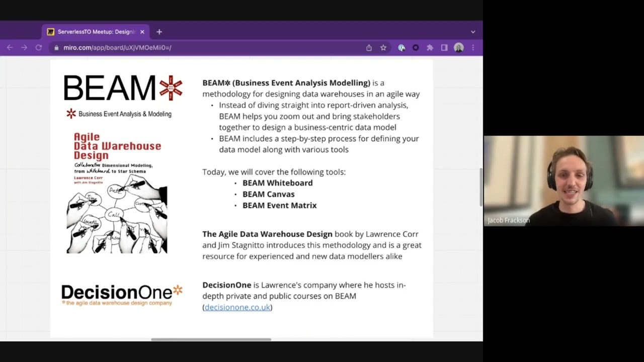Click the "Today, we will cover the following tools:" line

pos(274,172)
